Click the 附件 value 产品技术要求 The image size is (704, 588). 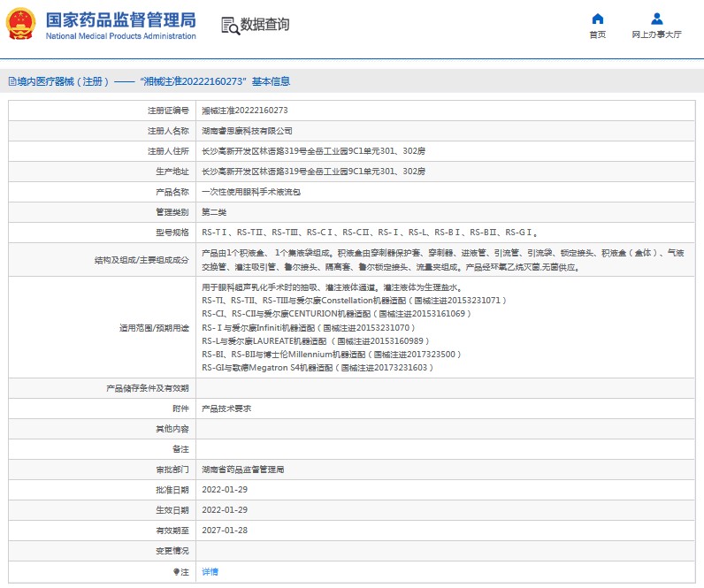[x=226, y=409]
